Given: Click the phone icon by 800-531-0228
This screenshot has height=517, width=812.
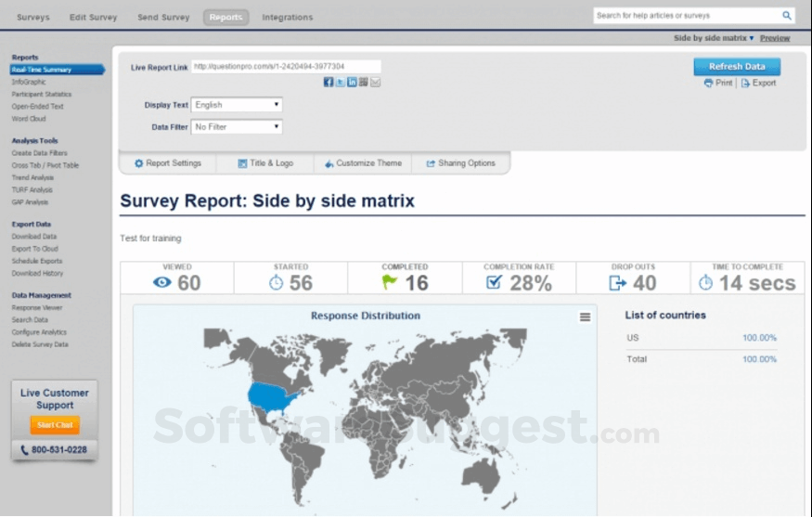Looking at the screenshot, I should 24,450.
